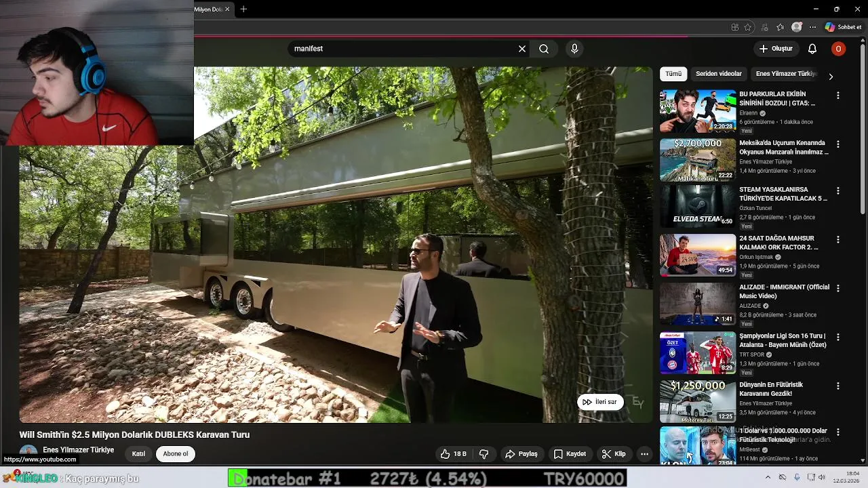This screenshot has width=868, height=488.
Task: Save the video with Kaydet
Action: [x=570, y=454]
